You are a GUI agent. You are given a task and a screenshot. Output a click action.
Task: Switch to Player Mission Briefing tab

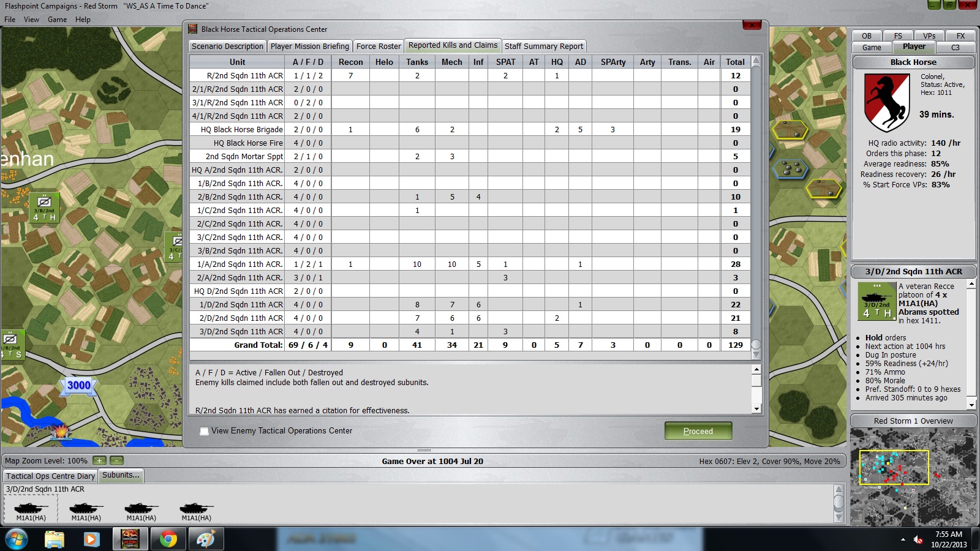pos(310,47)
